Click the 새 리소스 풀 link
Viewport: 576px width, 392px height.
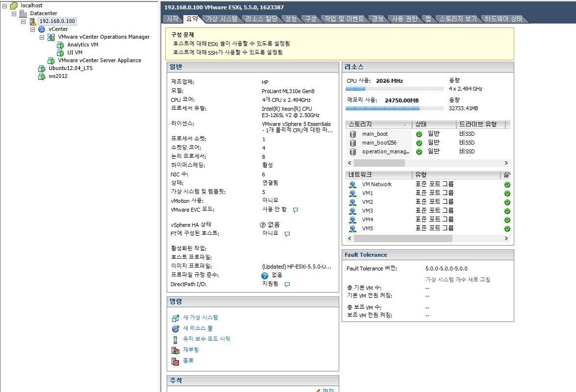pos(198,328)
